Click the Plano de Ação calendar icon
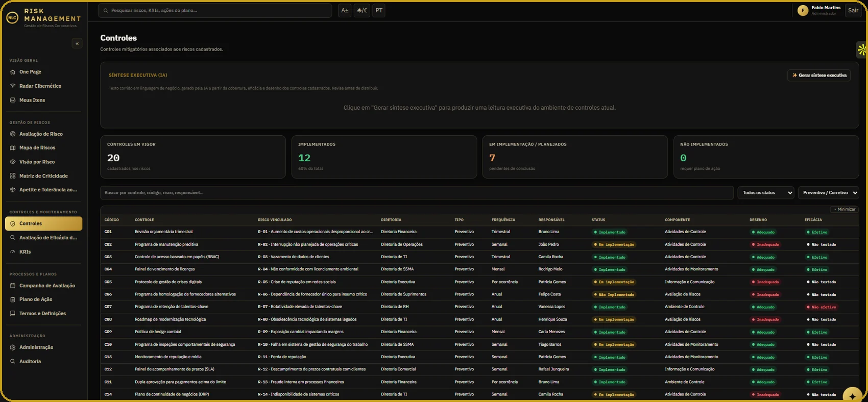 (x=13, y=299)
